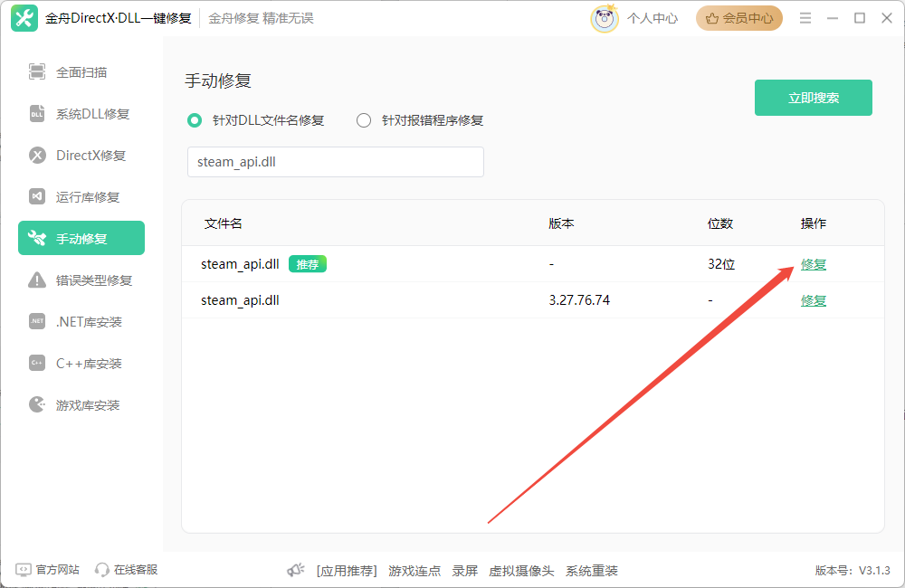The width and height of the screenshot is (905, 588).
Task: Click 版本 column header
Action: click(561, 223)
